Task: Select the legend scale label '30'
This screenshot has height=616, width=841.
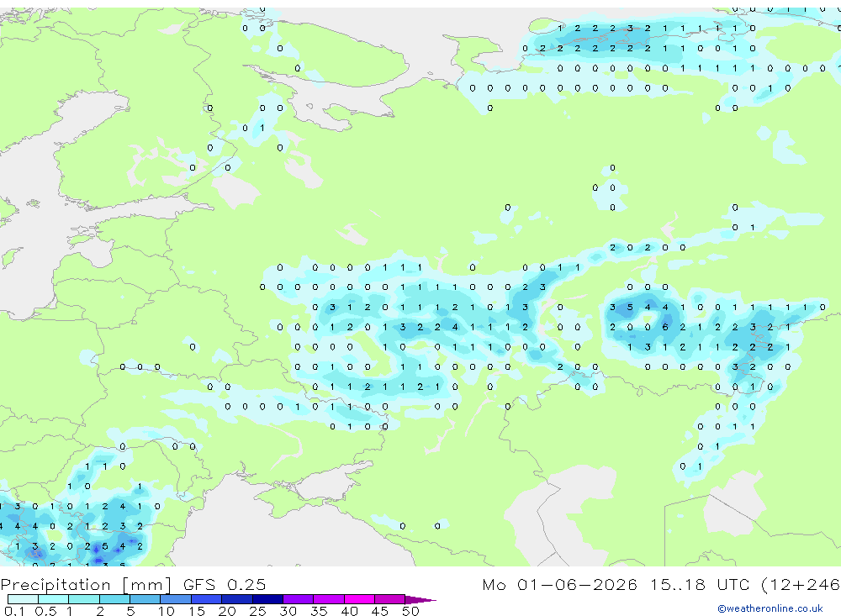Action: click(288, 611)
